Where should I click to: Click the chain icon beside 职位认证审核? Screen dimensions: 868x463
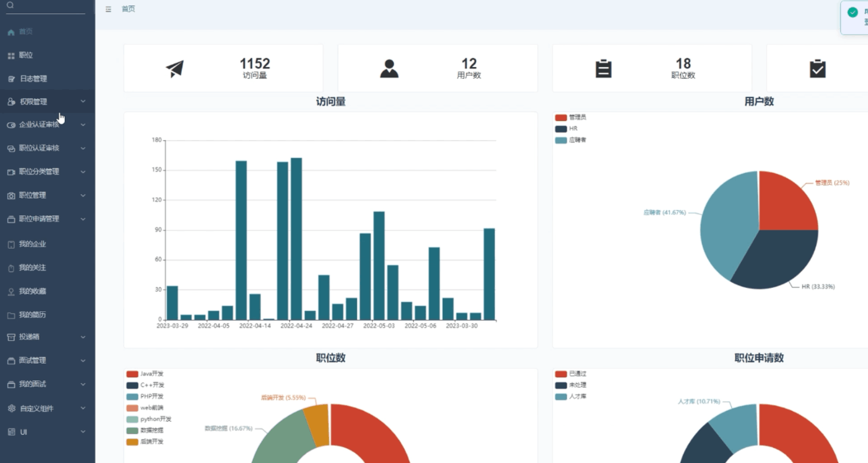(11, 149)
